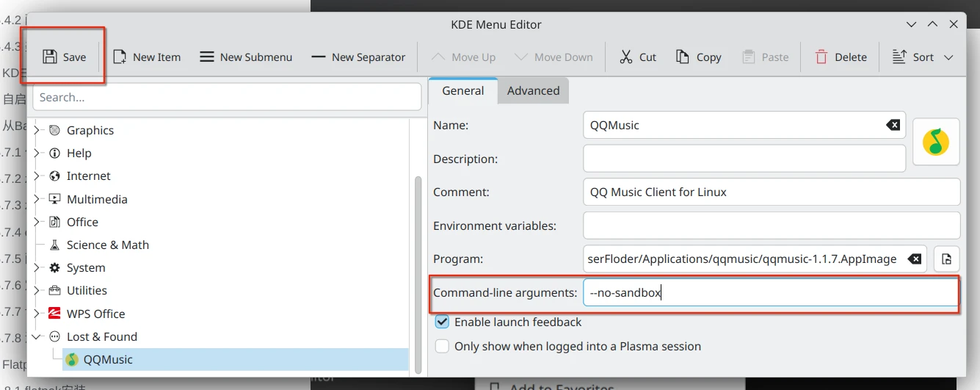Image resolution: width=980 pixels, height=390 pixels.
Task: Select the Utilities tree entry
Action: 87,291
